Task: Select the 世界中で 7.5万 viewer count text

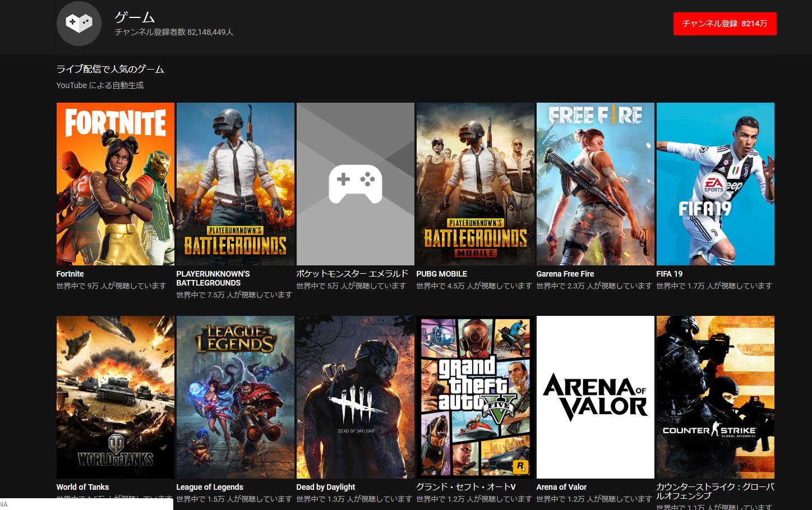Action: pos(234,295)
